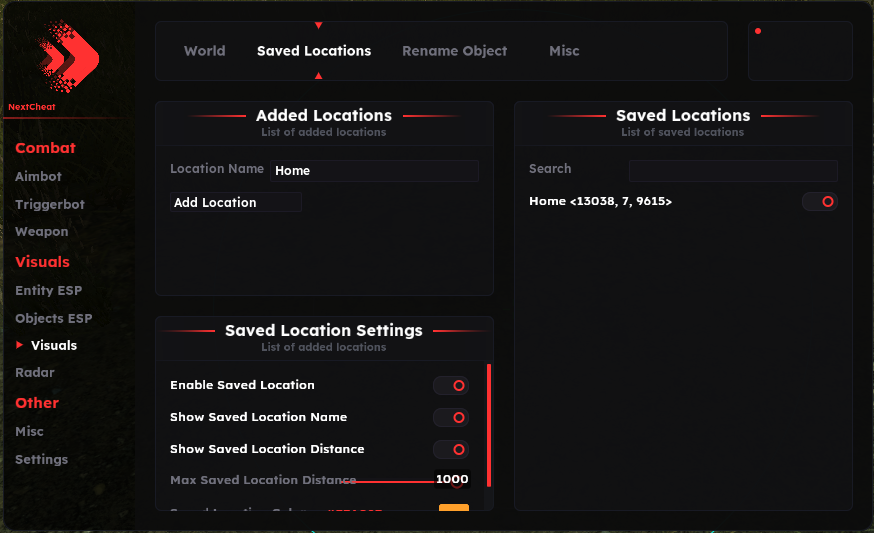Toggle the Home saved location switch
Viewport: 874px width, 533px height.
(819, 202)
